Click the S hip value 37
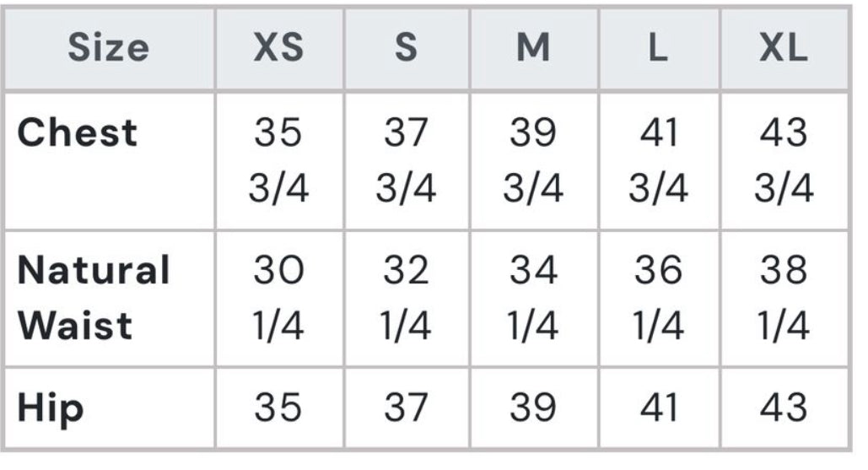Image resolution: width=868 pixels, height=470 pixels. click(x=407, y=409)
